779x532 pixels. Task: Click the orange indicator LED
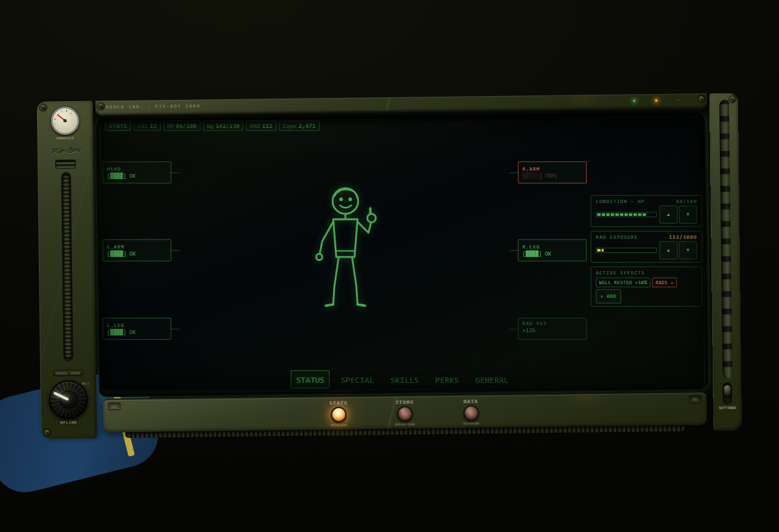[656, 101]
